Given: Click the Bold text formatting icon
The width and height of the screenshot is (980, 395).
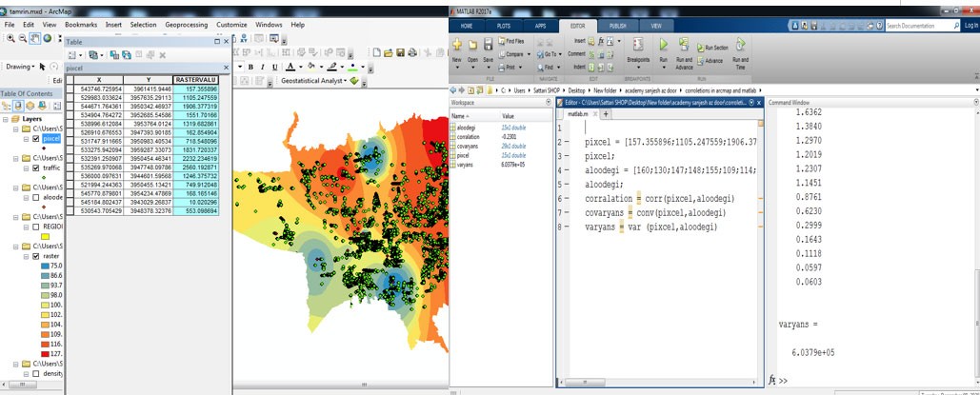Looking at the screenshot, I should 250,67.
